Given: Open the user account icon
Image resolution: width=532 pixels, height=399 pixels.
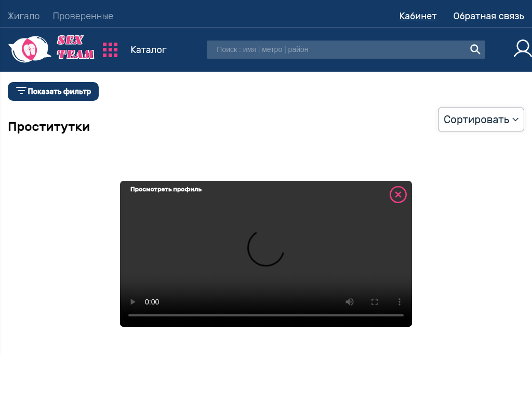Looking at the screenshot, I should click(x=523, y=49).
